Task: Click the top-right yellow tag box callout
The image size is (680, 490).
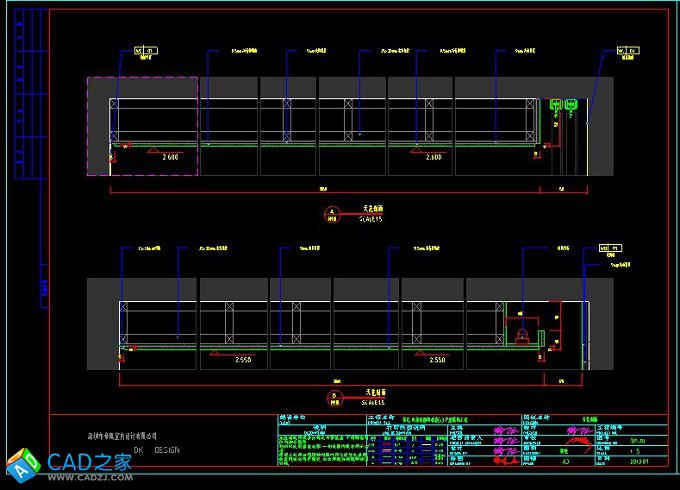Action: tap(627, 49)
